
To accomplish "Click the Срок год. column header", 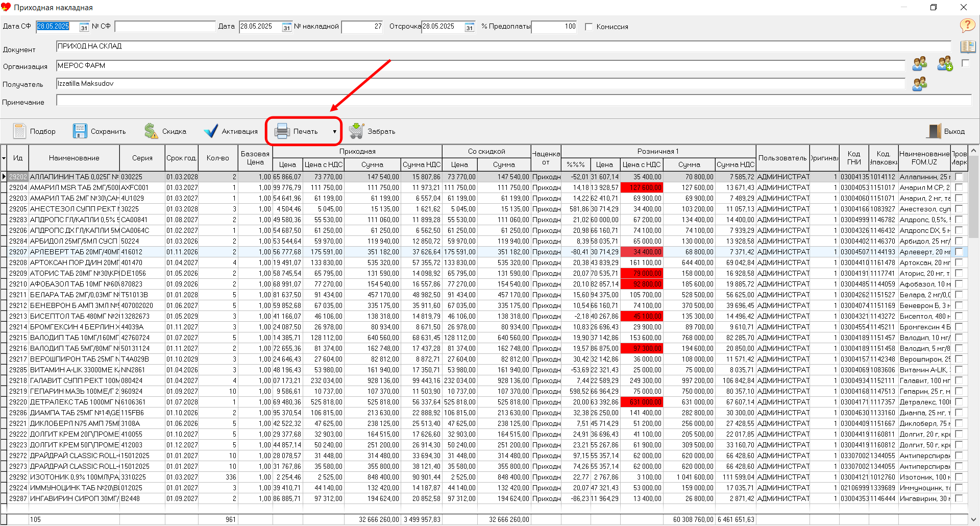I will tap(181, 158).
